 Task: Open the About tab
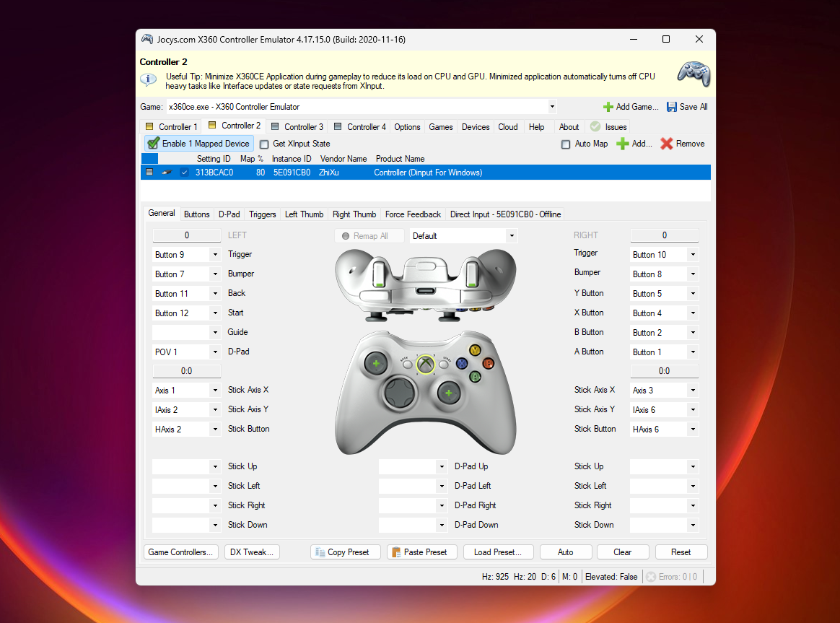point(569,127)
